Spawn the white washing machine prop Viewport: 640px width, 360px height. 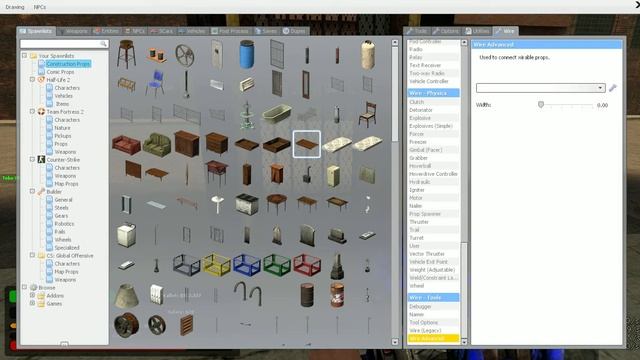tap(126, 235)
